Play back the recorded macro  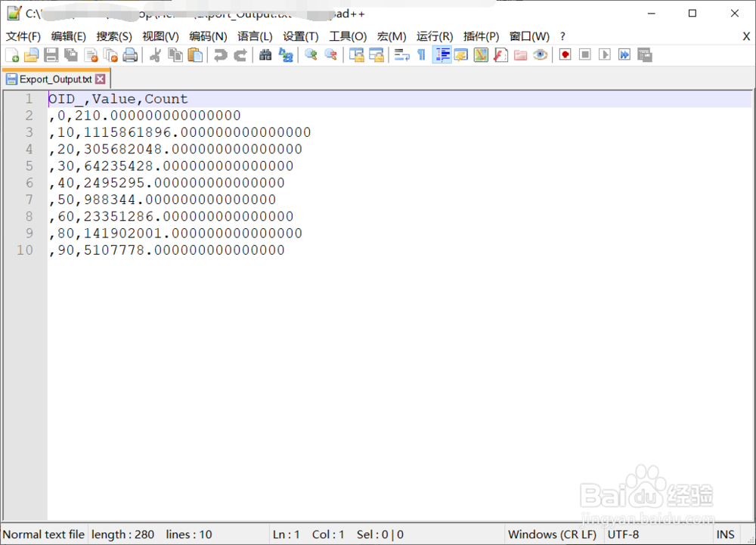(605, 55)
